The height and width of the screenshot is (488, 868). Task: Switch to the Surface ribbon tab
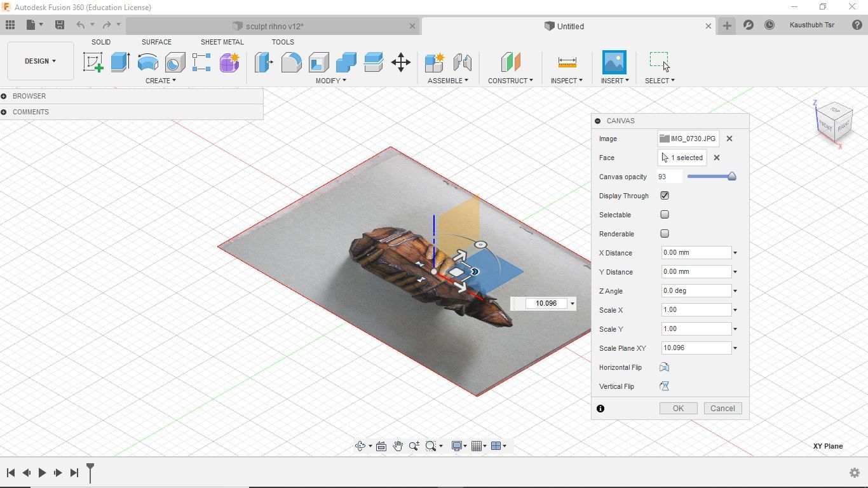coord(156,42)
